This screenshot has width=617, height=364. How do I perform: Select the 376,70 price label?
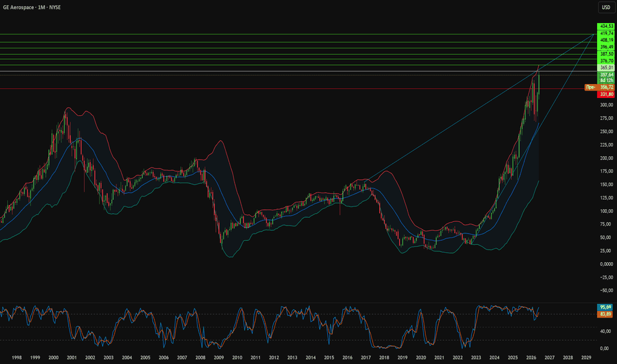[x=606, y=61]
